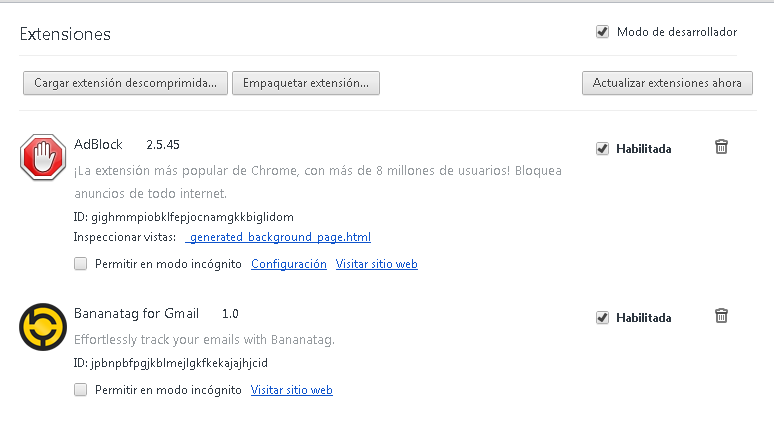Click the AdBlock red hand icon
This screenshot has height=433, width=774.
click(43, 157)
